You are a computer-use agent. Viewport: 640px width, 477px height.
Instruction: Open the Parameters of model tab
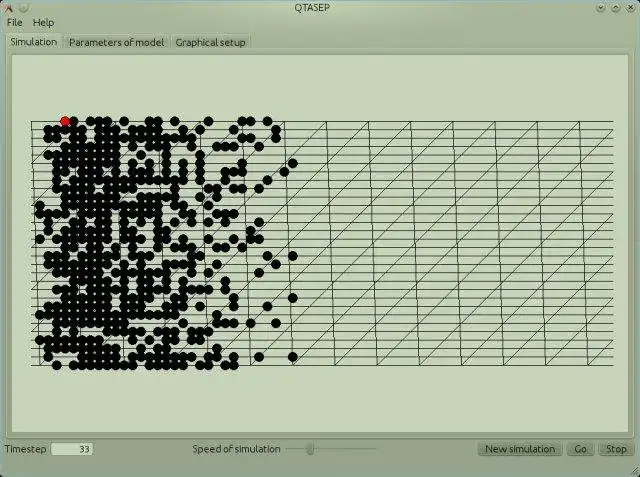(x=116, y=42)
